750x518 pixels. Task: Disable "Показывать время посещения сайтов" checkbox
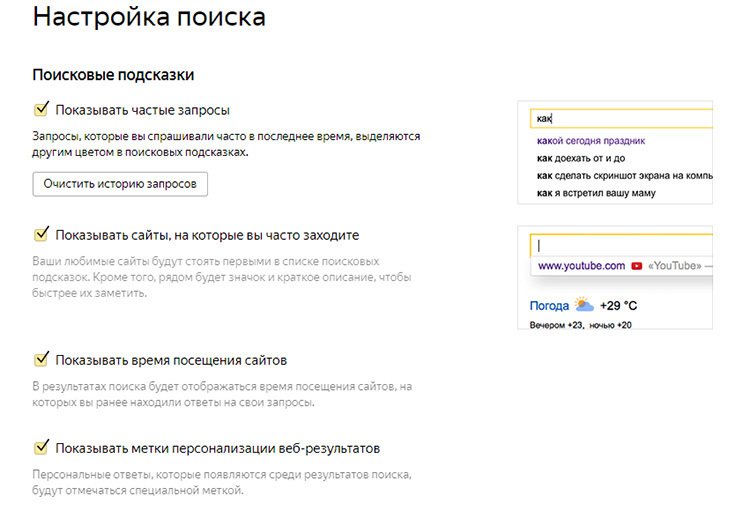click(41, 359)
